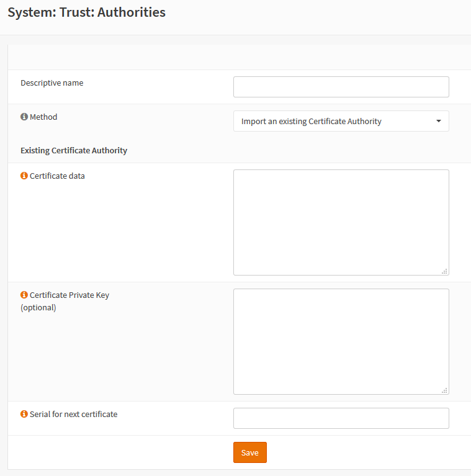This screenshot has height=476, width=471.
Task: Open help for Serial for next certificate
Action: pyautogui.click(x=24, y=414)
